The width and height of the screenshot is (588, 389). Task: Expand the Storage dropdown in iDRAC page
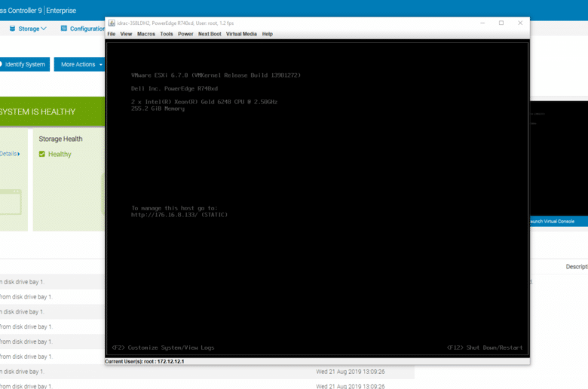[x=44, y=29]
